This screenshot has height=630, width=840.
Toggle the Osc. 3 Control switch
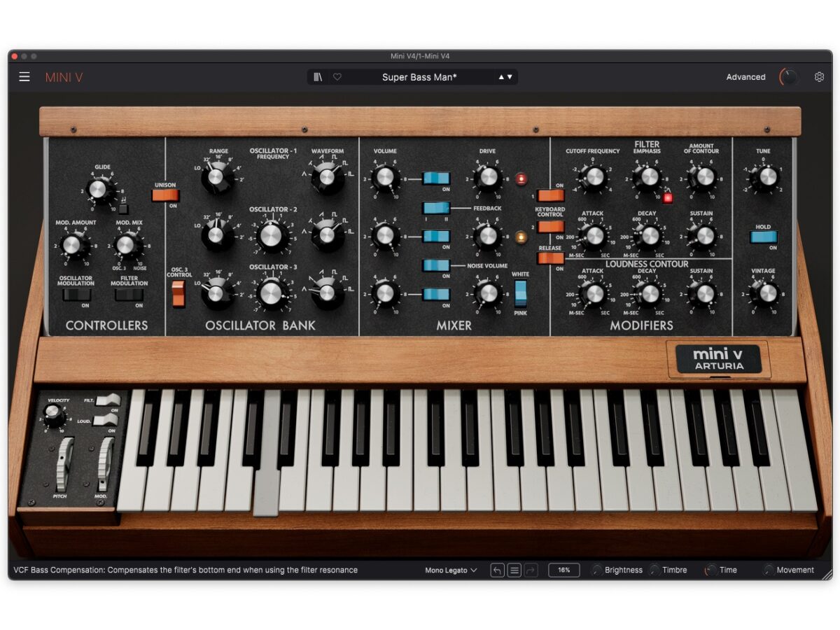[179, 293]
